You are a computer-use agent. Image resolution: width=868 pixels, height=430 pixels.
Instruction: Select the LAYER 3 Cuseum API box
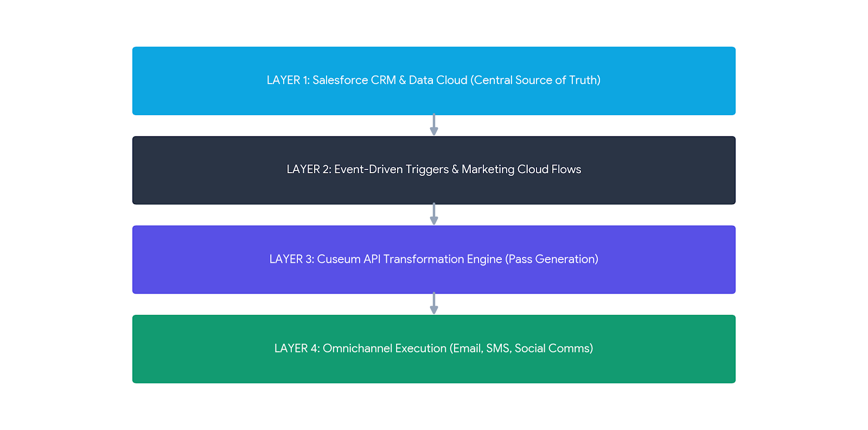pyautogui.click(x=434, y=260)
